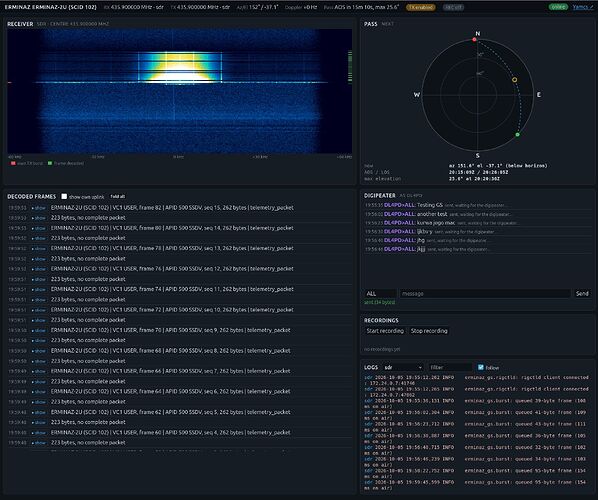This screenshot has height=500, width=598.
Task: Select the 'kurwa jego mac' digipeater message
Action: click(436, 223)
